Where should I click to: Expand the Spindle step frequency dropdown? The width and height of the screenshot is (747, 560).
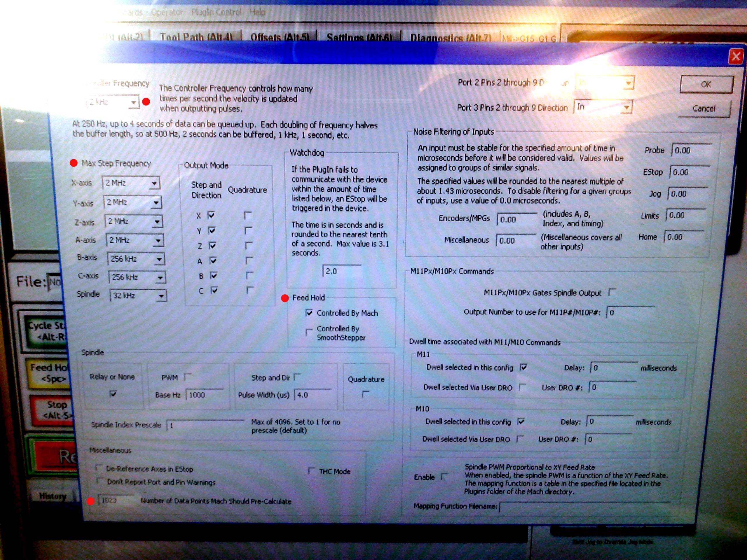point(161,296)
